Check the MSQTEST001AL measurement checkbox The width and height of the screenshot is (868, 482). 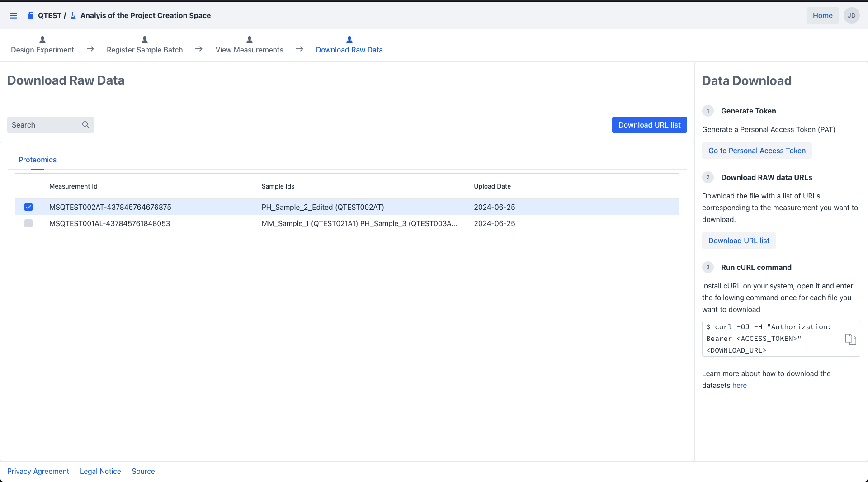pos(28,223)
